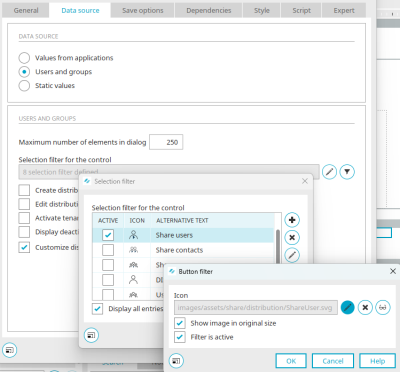The width and height of the screenshot is (400, 372).
Task: Switch to the Style tab
Action: click(262, 10)
